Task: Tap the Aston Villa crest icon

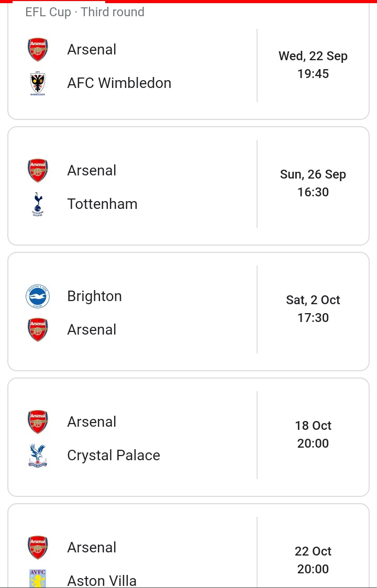Action: [38, 578]
